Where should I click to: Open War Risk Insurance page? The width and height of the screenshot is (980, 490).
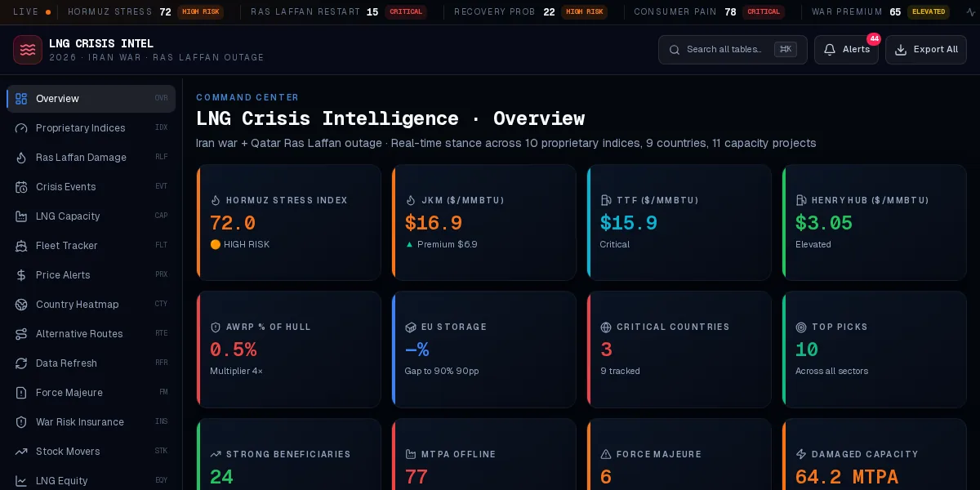(x=91, y=422)
